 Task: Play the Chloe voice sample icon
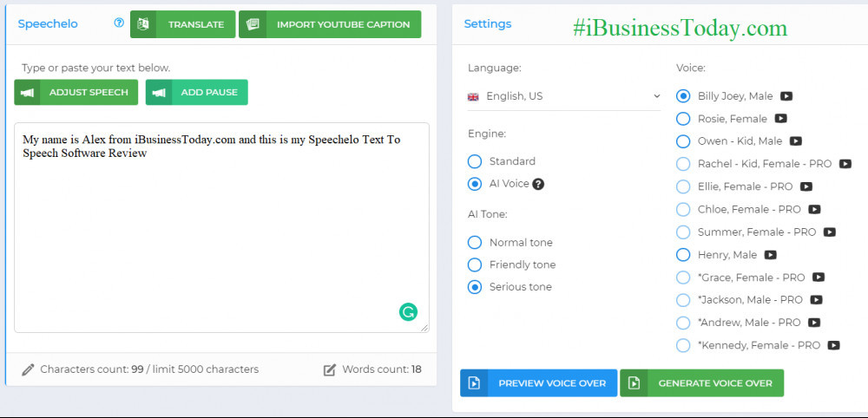(814, 210)
